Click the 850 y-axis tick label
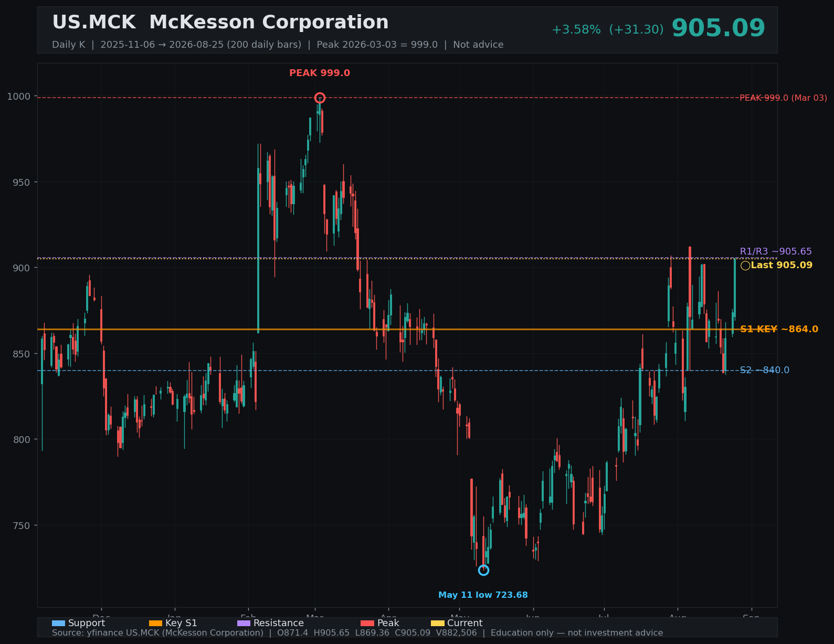Screen dimensions: 834x644 tap(22, 354)
